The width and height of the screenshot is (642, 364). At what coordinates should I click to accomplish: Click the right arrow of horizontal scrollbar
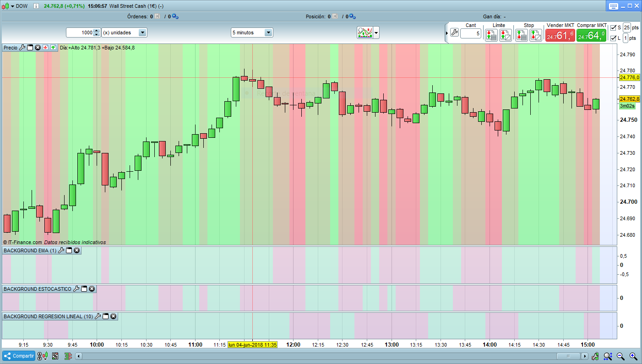point(586,356)
